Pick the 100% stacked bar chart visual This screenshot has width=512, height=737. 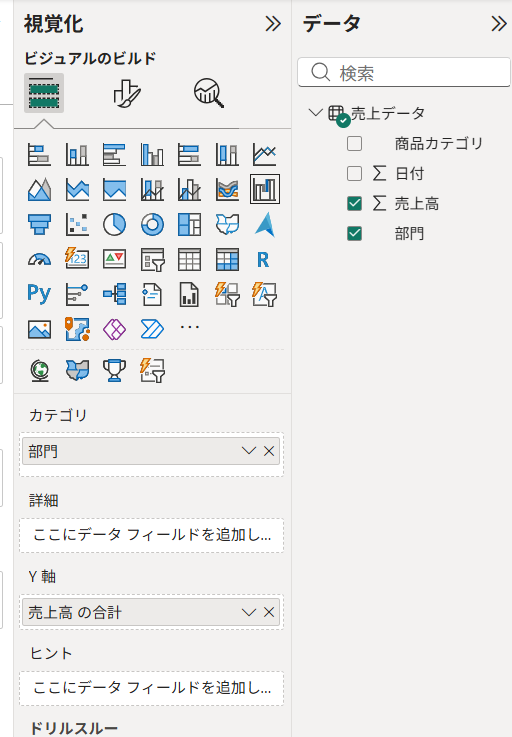point(189,154)
